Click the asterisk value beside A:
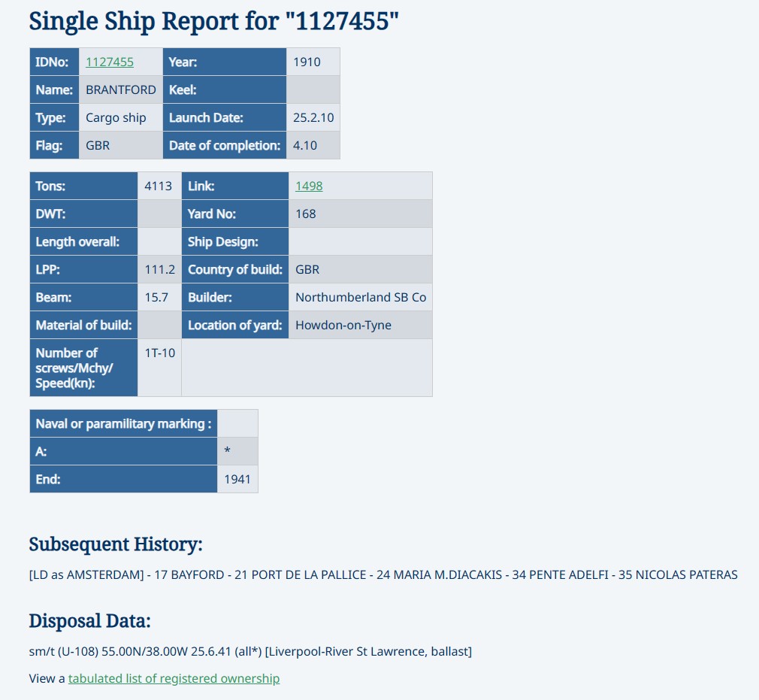 (x=227, y=451)
